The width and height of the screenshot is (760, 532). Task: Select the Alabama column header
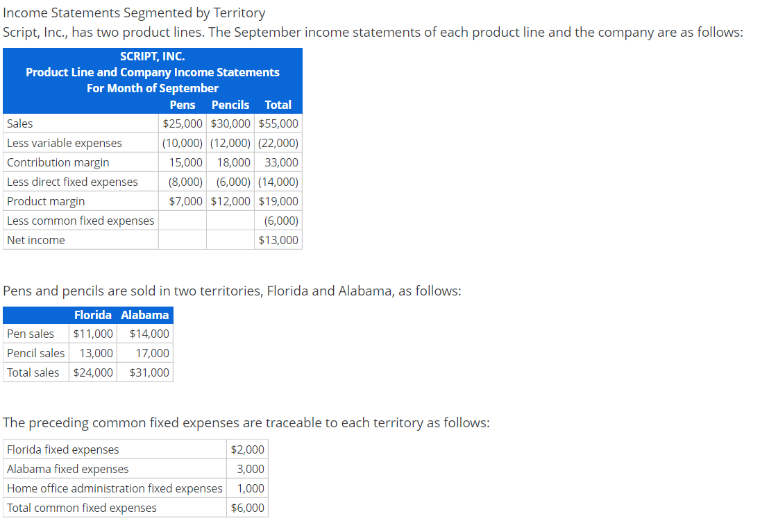click(144, 315)
